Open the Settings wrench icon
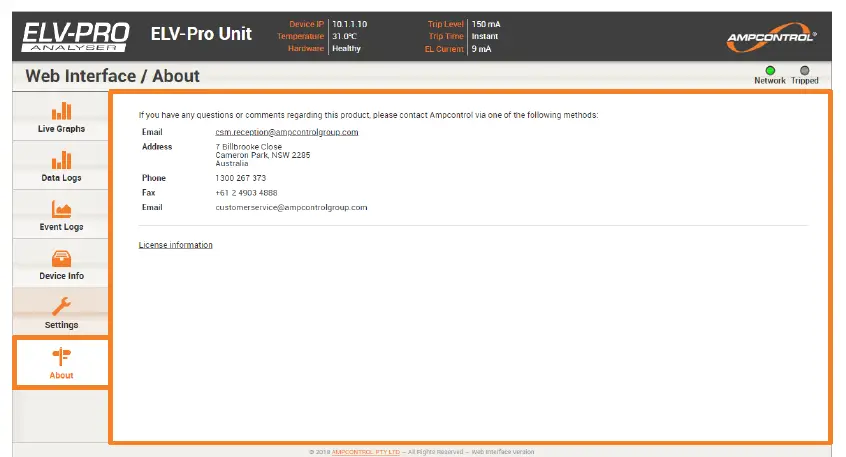This screenshot has width=846, height=457. coord(62,306)
